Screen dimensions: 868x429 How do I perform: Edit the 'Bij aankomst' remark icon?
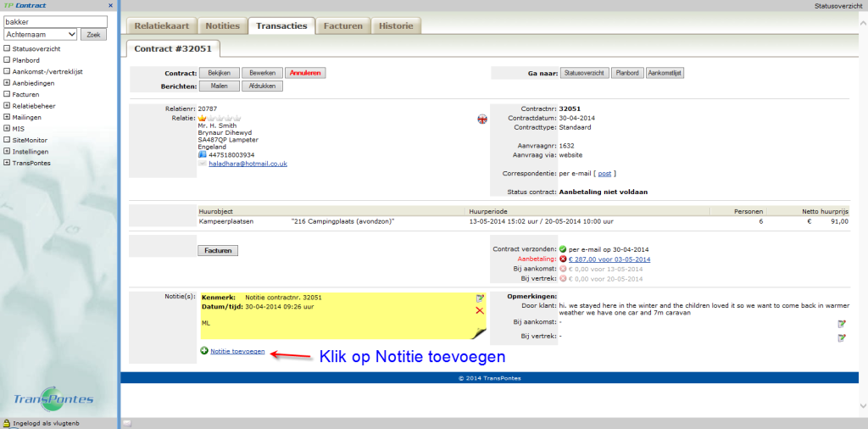coord(841,324)
